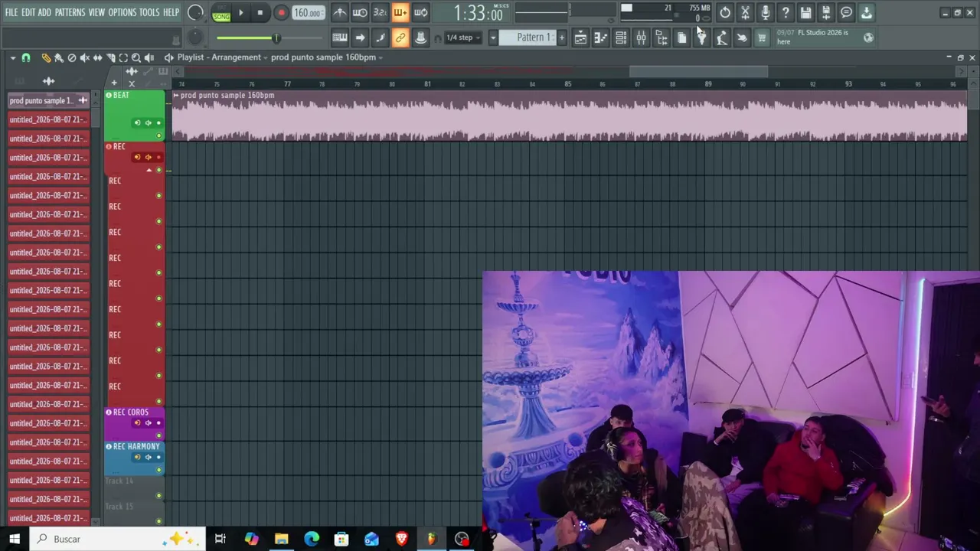Click the Windows Start button

click(15, 539)
